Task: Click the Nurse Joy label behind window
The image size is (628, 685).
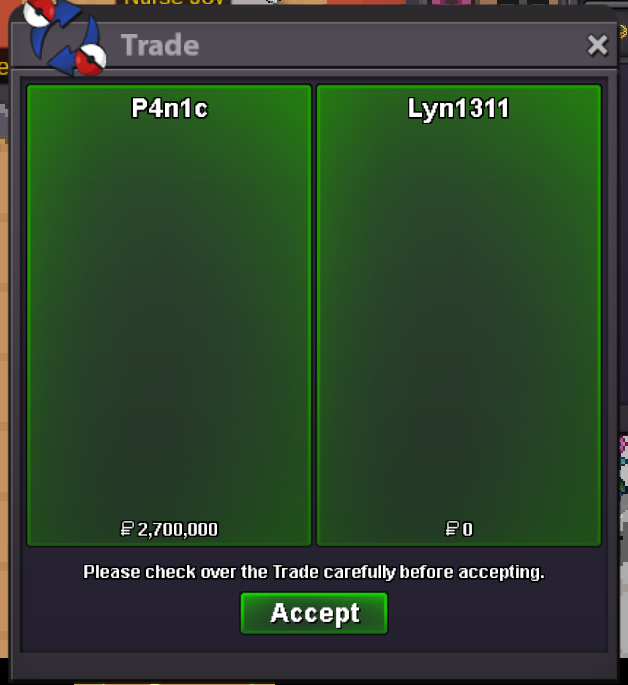Action: (174, 3)
